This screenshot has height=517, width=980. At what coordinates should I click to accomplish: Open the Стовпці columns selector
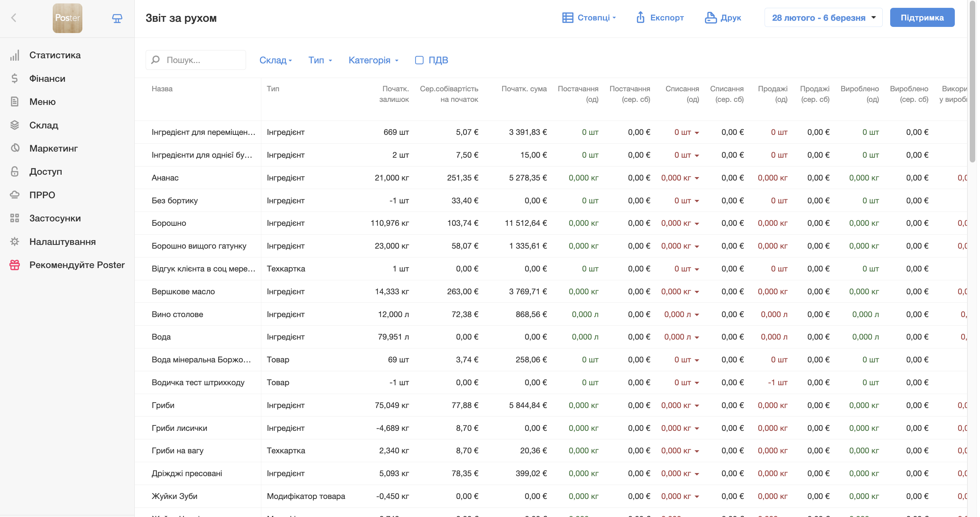click(589, 17)
